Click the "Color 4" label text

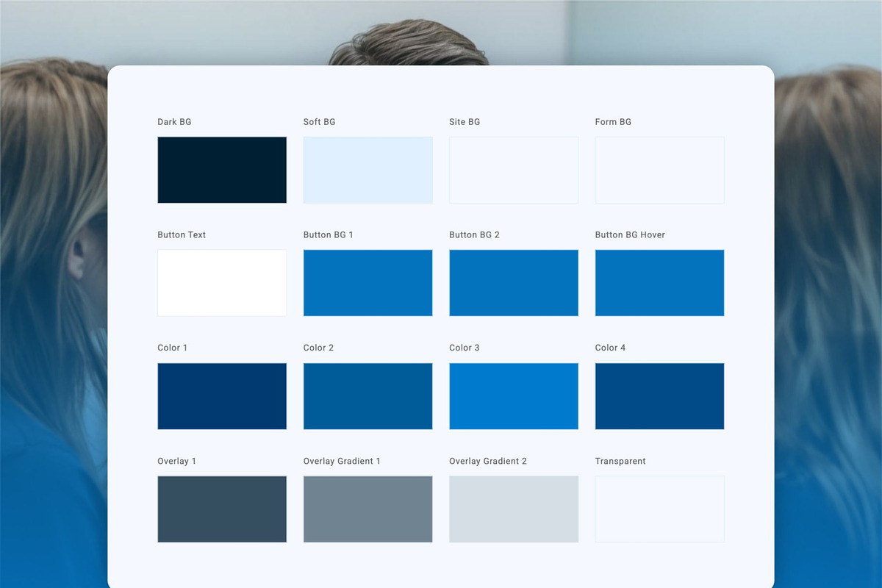click(611, 348)
